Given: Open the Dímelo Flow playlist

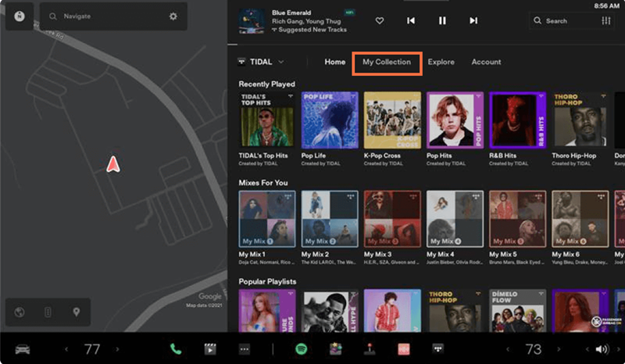Looking at the screenshot, I should click(x=517, y=311).
